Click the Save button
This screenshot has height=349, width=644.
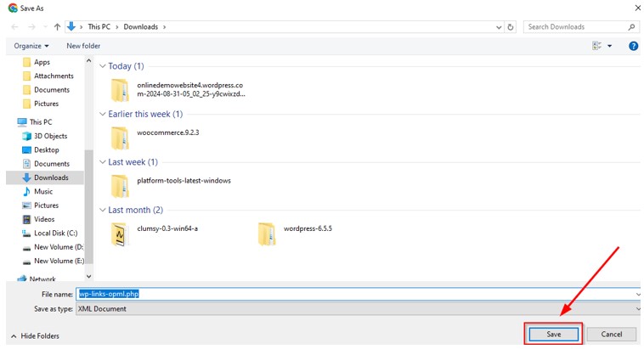[553, 335]
